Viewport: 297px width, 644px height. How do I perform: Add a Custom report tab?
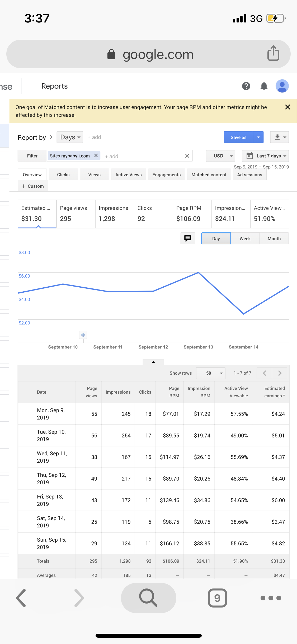33,186
